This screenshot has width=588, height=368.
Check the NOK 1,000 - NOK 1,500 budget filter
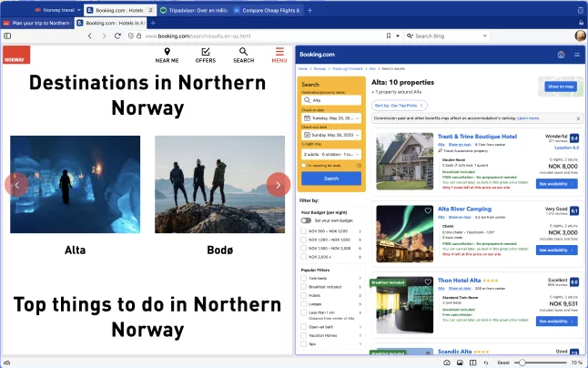coord(304,240)
